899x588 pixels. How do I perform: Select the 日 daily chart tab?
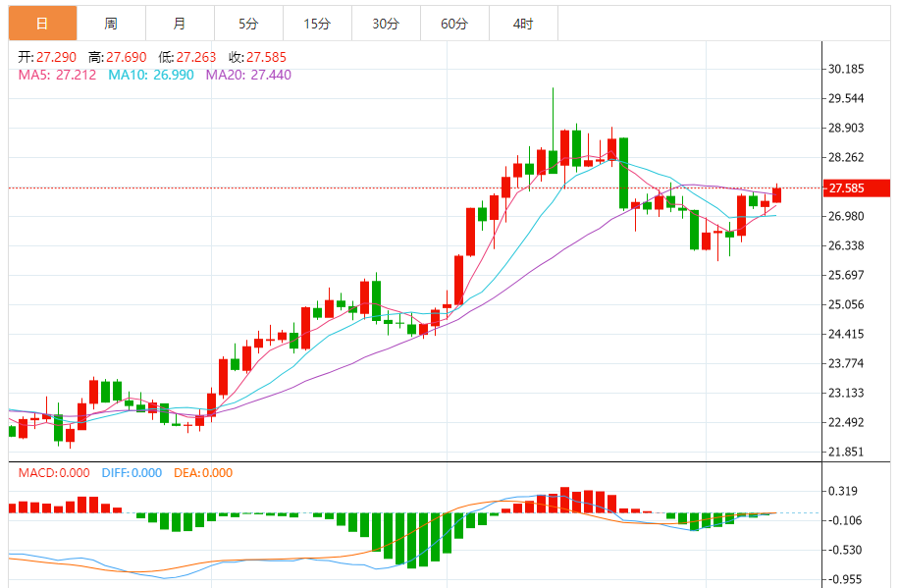[42, 24]
